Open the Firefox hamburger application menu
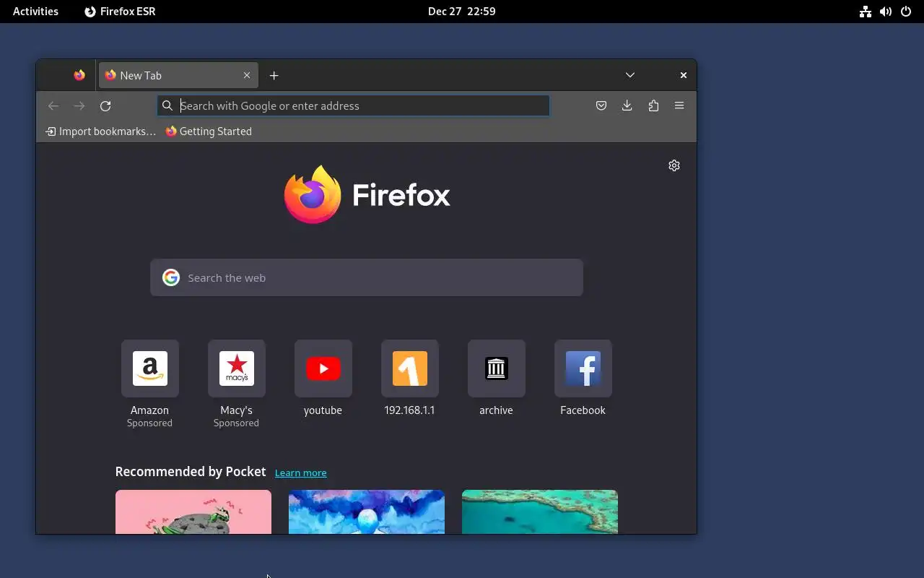Image resolution: width=924 pixels, height=578 pixels. [x=679, y=105]
